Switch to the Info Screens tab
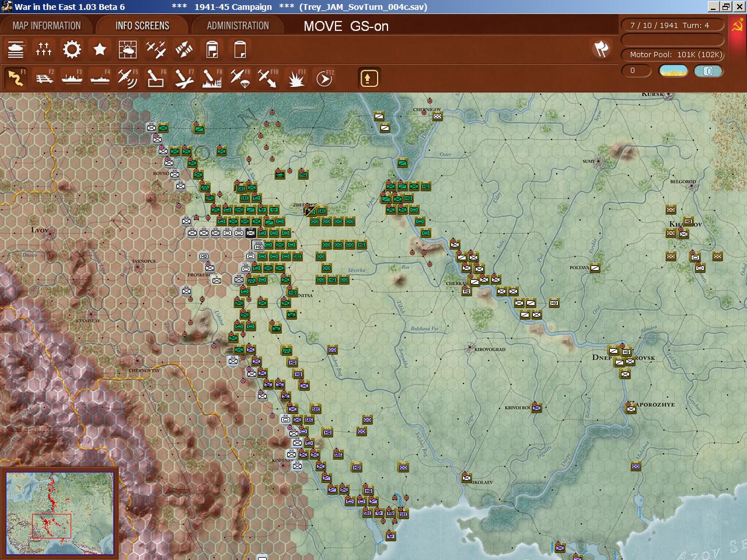This screenshot has width=747, height=560. tap(142, 26)
